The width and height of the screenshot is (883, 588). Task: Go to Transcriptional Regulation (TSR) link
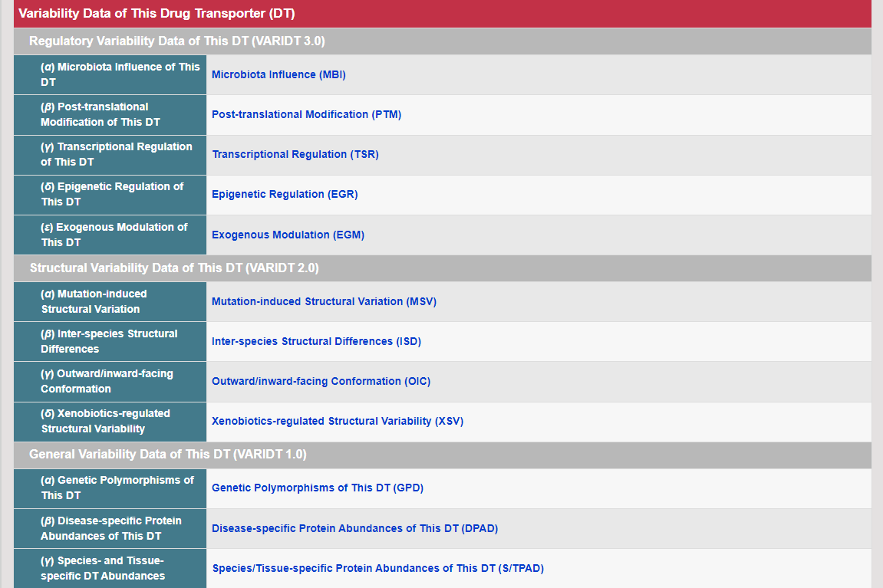pyautogui.click(x=295, y=154)
